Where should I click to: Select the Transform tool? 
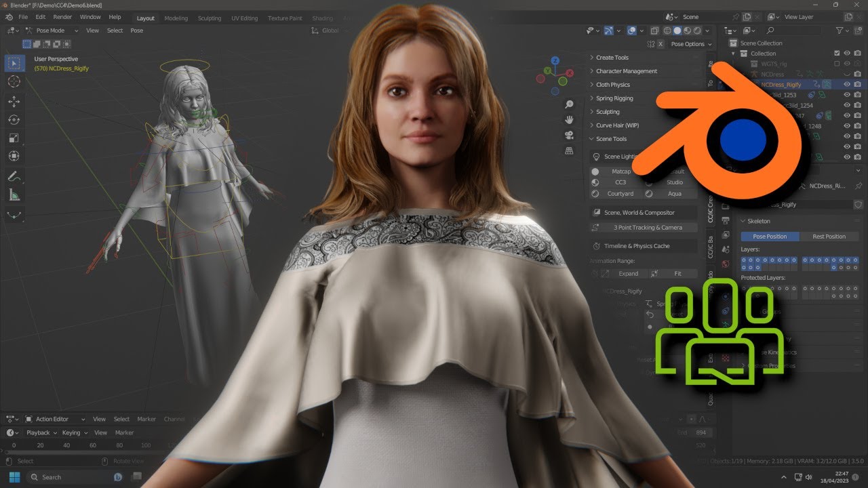pos(14,157)
